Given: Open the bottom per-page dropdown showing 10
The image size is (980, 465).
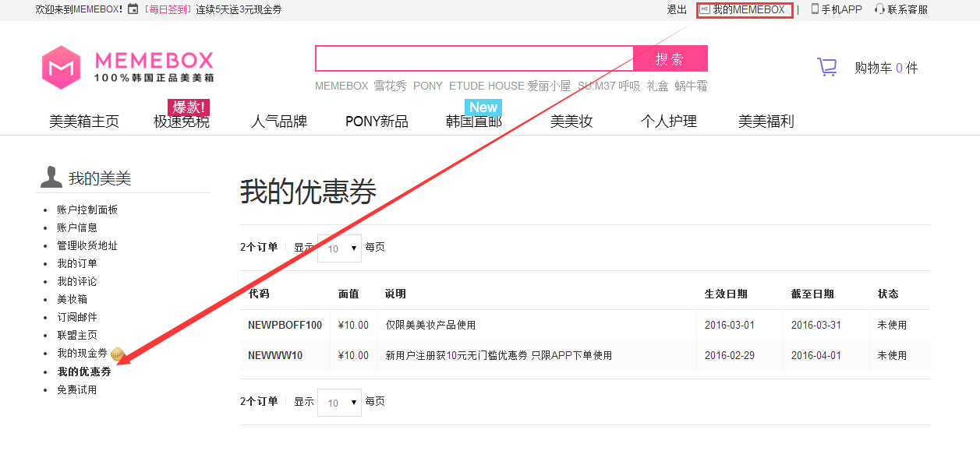Looking at the screenshot, I should pyautogui.click(x=340, y=403).
